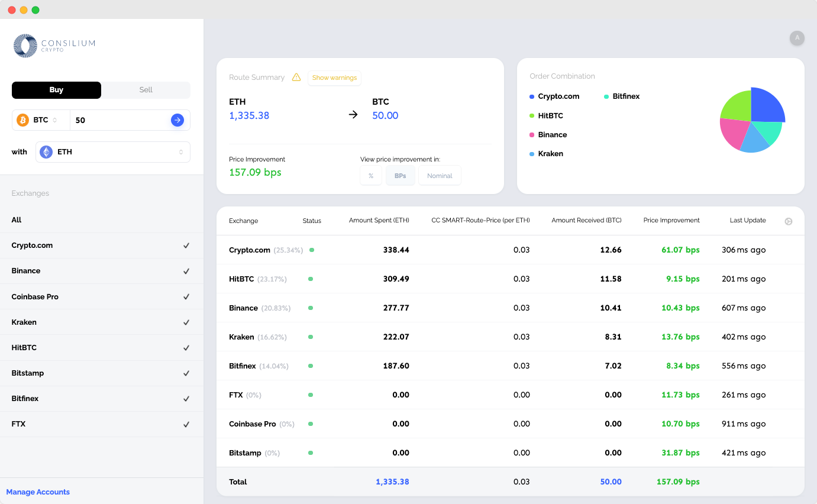Sort by Exchange column header
Screen dimensions: 817x504
tap(244, 221)
